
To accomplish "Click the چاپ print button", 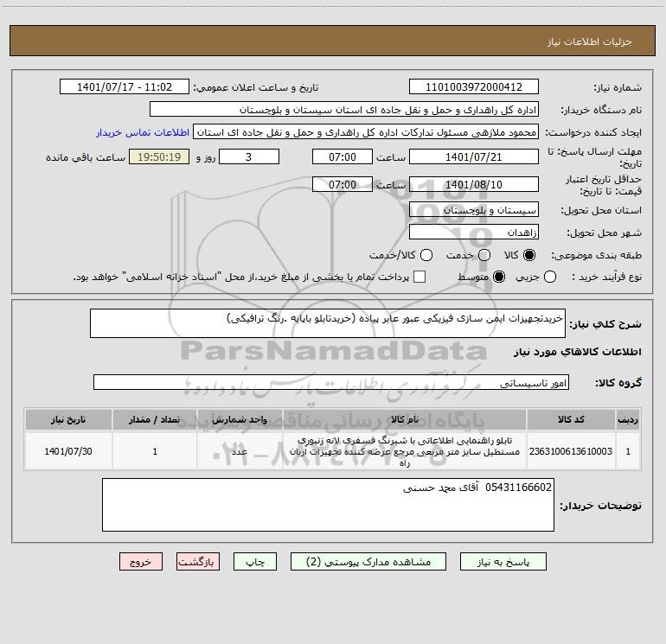I will point(255,562).
